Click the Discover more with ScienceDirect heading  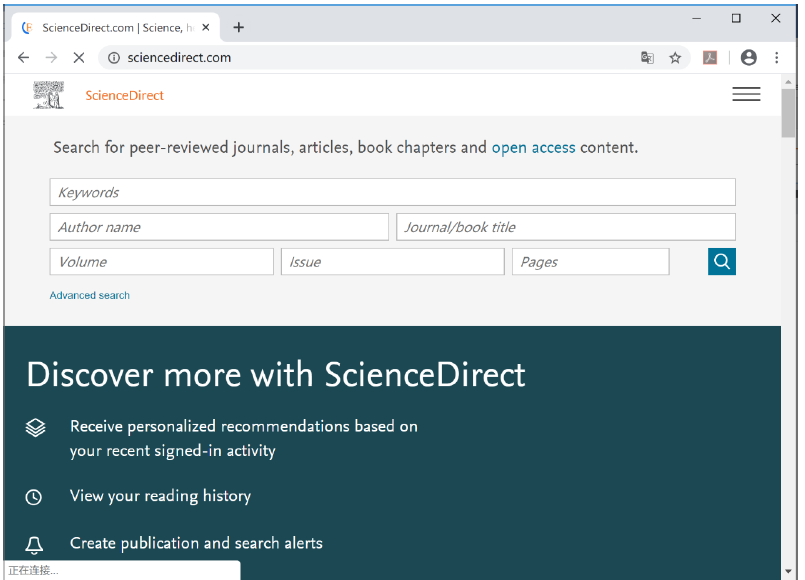[276, 374]
